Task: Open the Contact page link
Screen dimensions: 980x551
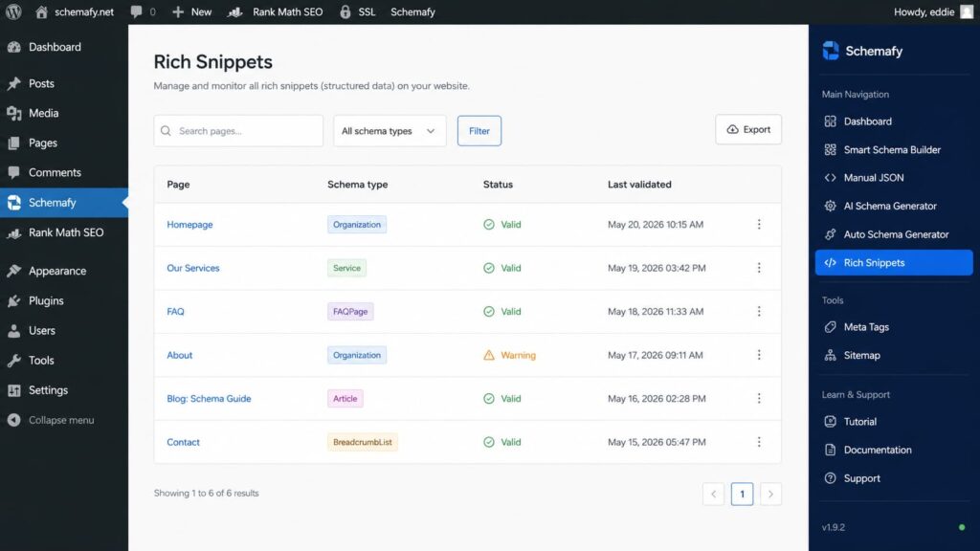Action: (183, 442)
